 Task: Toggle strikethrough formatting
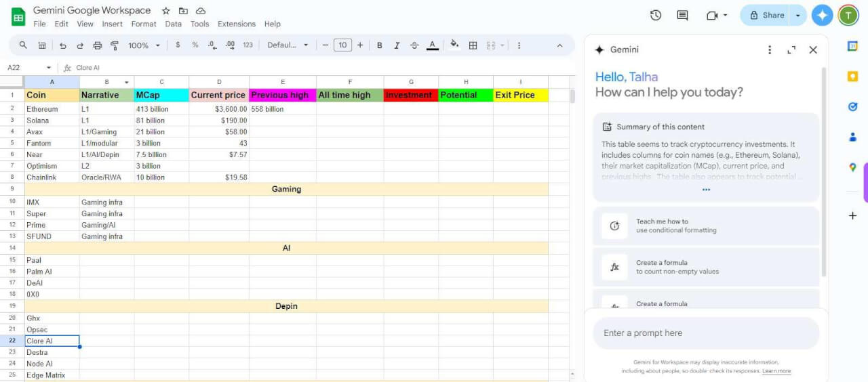coord(414,45)
